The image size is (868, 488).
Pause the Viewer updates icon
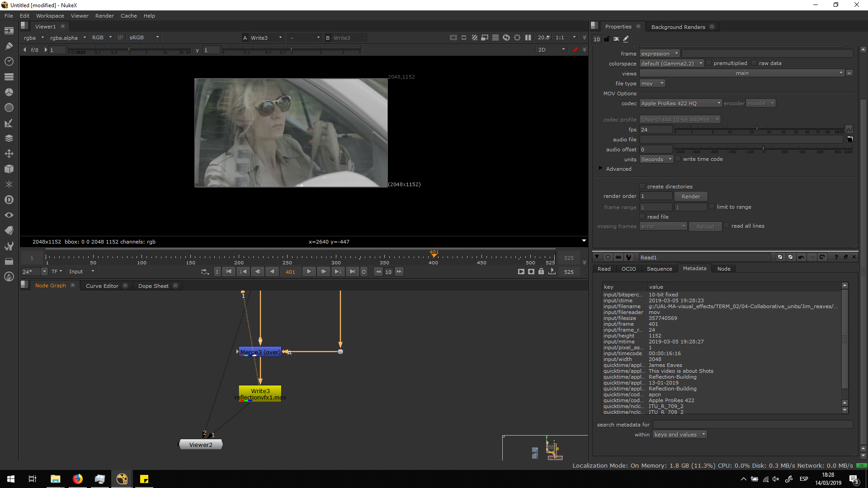tap(528, 38)
